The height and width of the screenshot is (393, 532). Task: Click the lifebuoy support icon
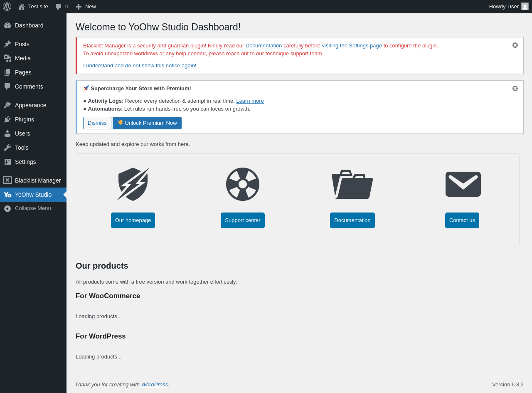[x=243, y=184]
